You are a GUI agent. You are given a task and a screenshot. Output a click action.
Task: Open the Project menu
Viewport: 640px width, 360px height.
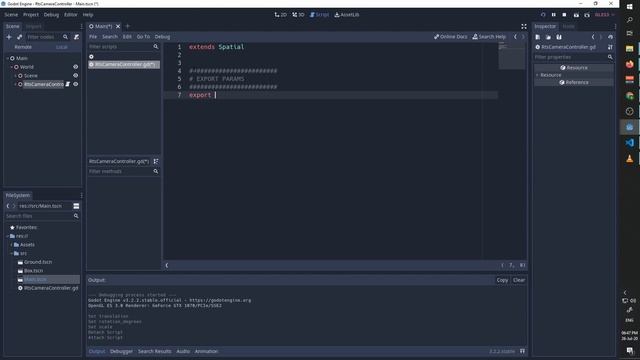31,15
